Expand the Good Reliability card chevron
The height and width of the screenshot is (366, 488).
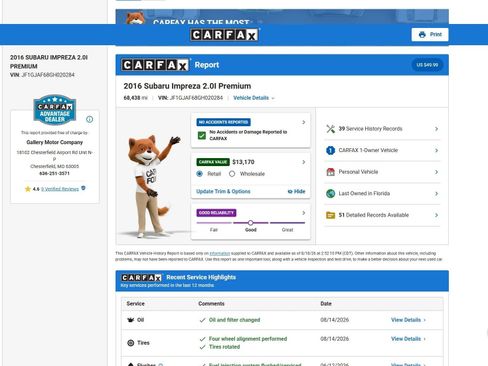[x=304, y=213]
